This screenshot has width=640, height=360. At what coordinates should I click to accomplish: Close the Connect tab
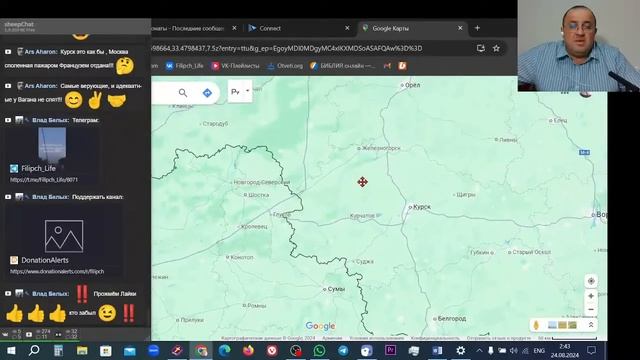pyautogui.click(x=347, y=28)
